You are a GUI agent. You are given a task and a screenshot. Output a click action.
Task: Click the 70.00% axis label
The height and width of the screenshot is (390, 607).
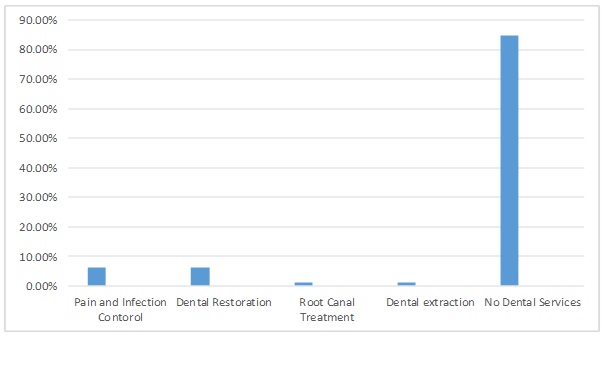(x=38, y=79)
